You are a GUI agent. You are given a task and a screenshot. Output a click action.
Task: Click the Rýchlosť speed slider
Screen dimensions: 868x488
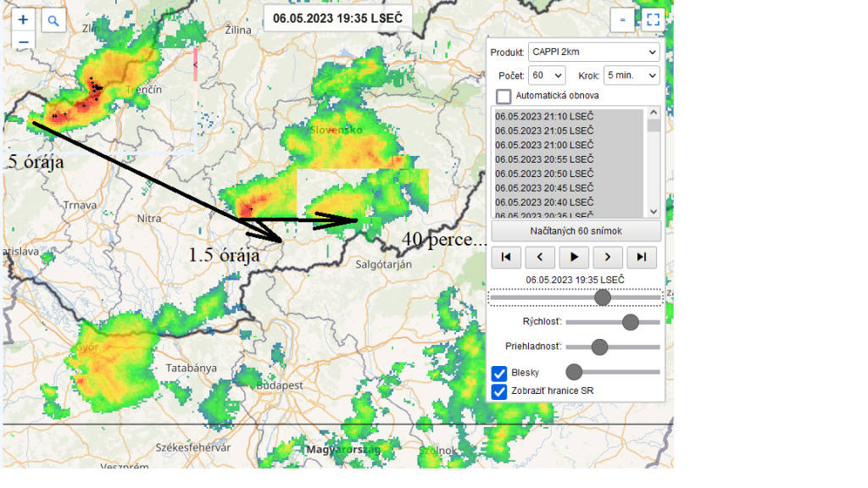point(612,322)
